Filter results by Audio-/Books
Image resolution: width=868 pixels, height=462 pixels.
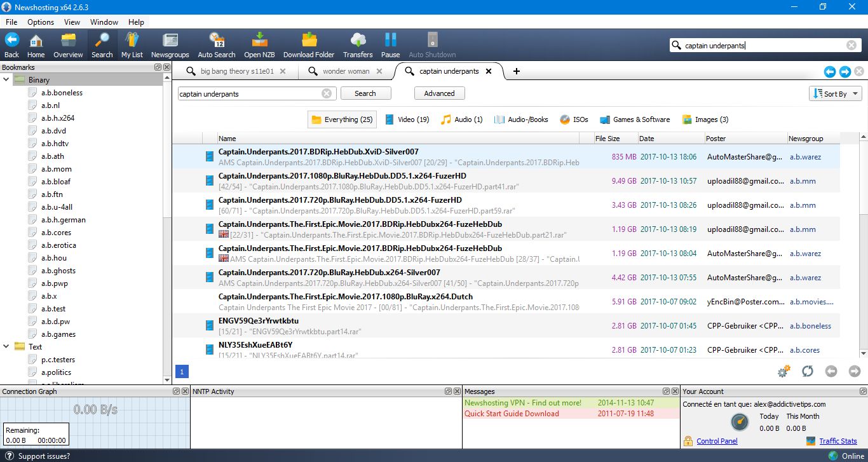click(521, 119)
